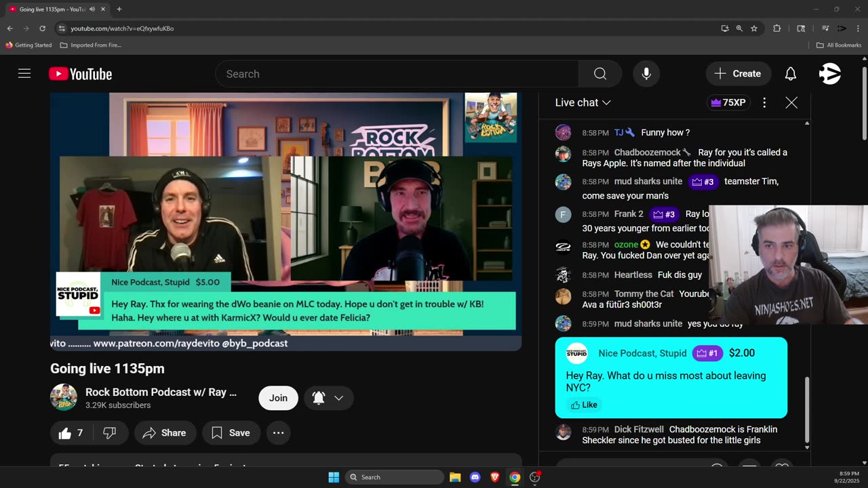Like the video with thumbs up
Image resolution: width=868 pixels, height=488 pixels.
click(x=71, y=433)
